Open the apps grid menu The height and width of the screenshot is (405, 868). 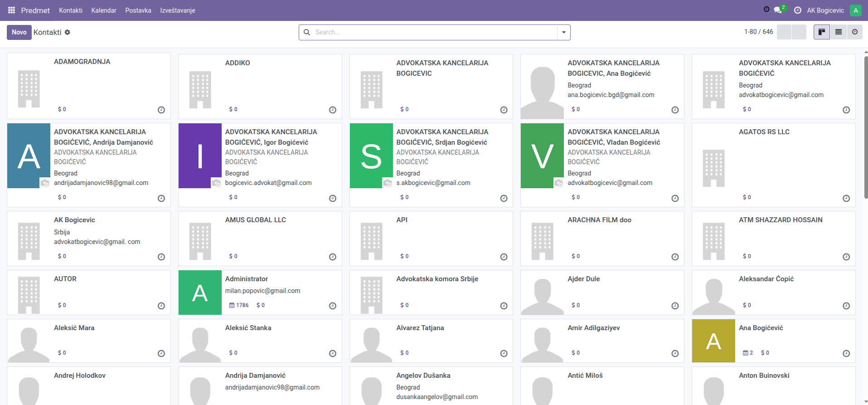[11, 10]
